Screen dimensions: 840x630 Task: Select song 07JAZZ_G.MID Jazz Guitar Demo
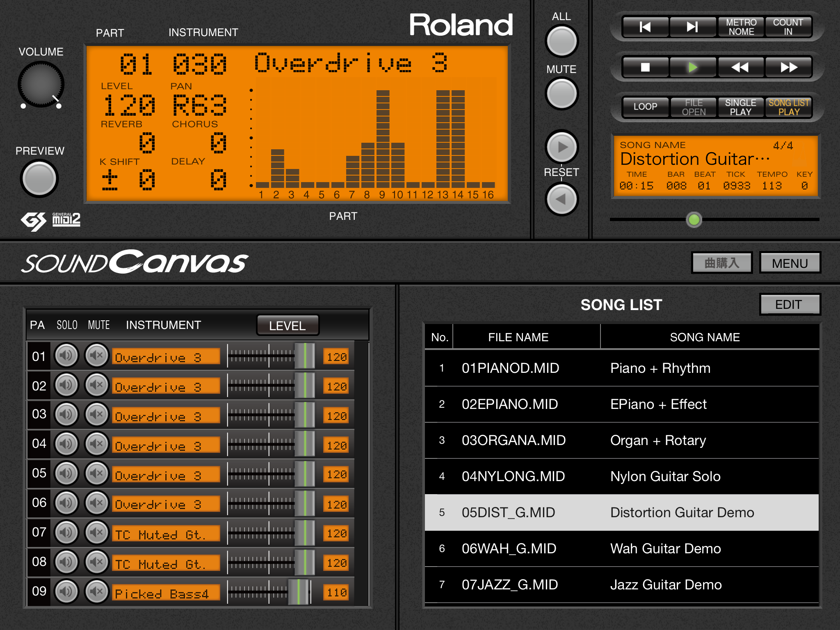(x=622, y=585)
